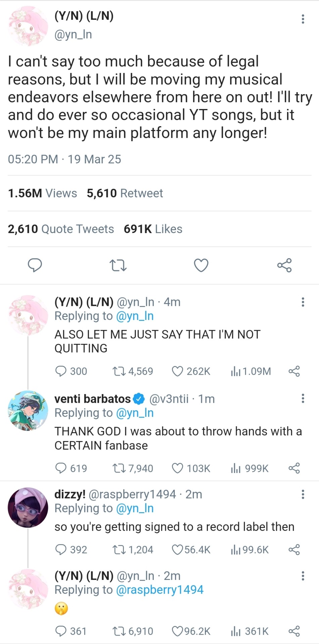
Task: Open the @raspberry1494 mention link
Action: (159, 590)
